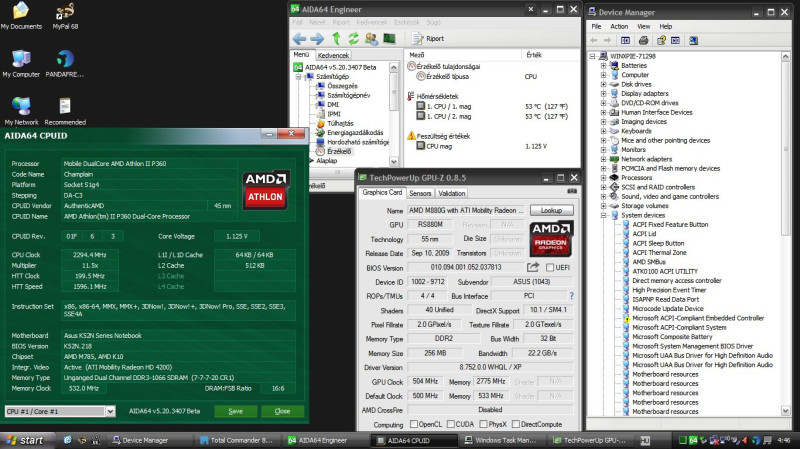Collapse System devices in Device Manager
This screenshot has width=800, height=449.
[603, 215]
